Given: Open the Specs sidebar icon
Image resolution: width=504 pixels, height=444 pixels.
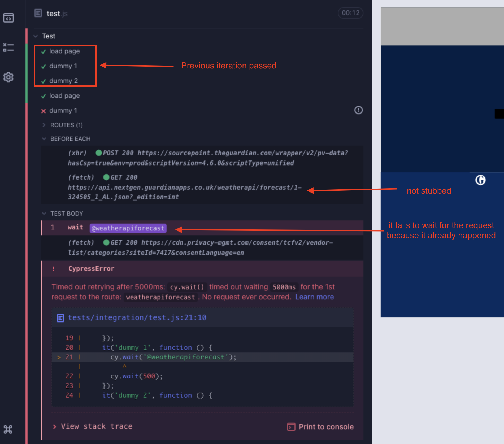Looking at the screenshot, I should 8,18.
